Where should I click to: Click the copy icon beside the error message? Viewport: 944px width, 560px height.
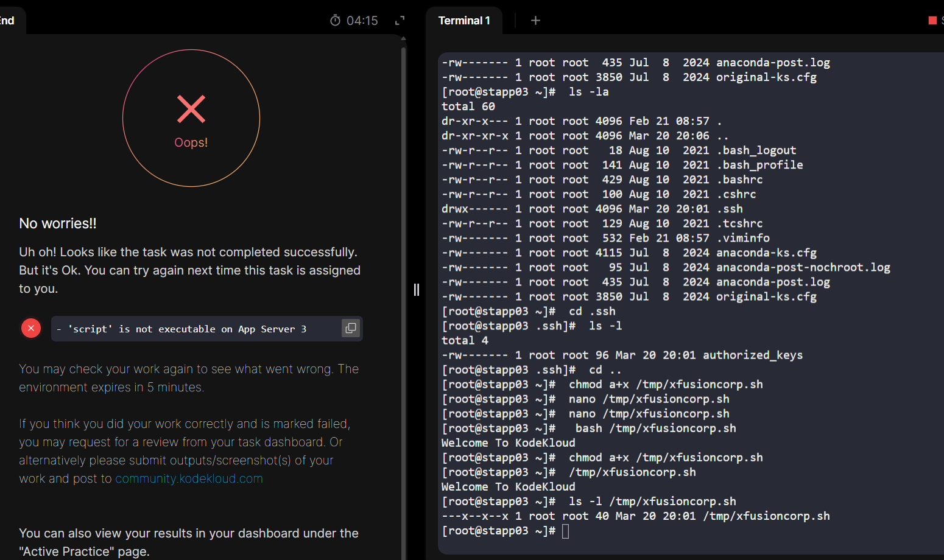coord(350,329)
